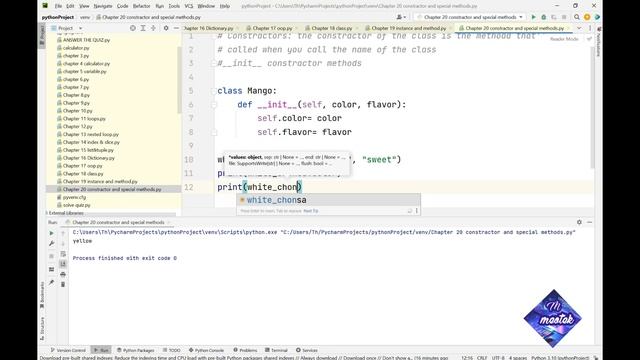Open the run configuration dropdown
Viewport: 640px width, 360px height.
pyautogui.click(x=470, y=17)
